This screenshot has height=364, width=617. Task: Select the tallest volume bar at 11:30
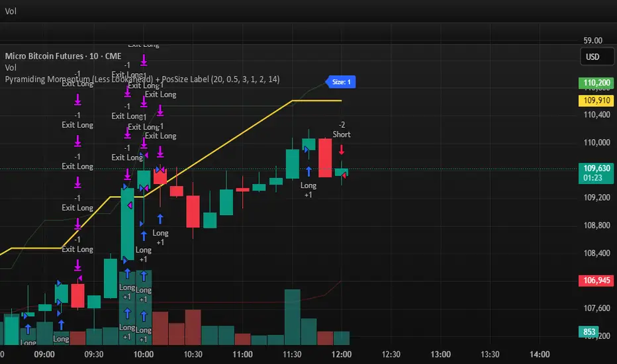coord(293,317)
